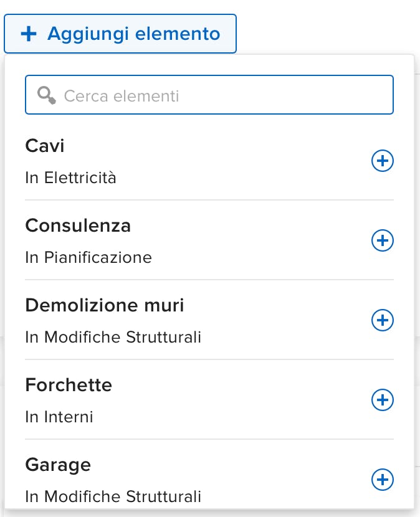420x517 pixels.
Task: Select the Demolizione muri list entry
Action: coord(105,305)
